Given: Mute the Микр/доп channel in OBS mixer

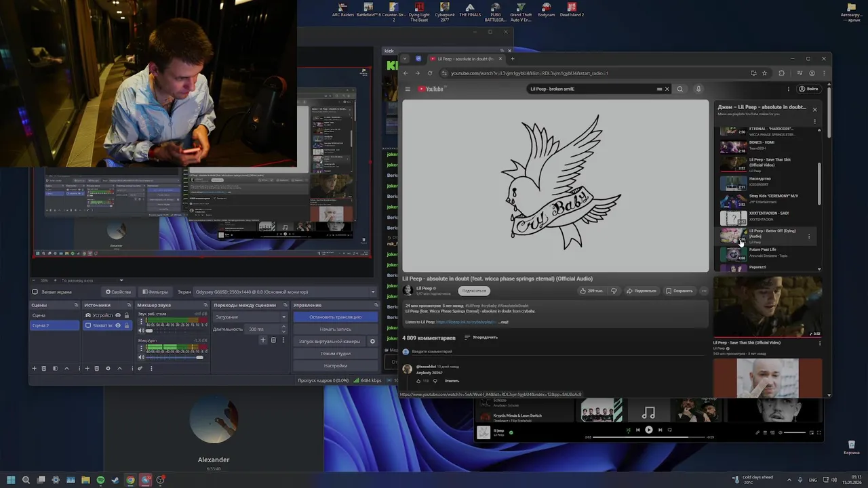Looking at the screenshot, I should (141, 357).
